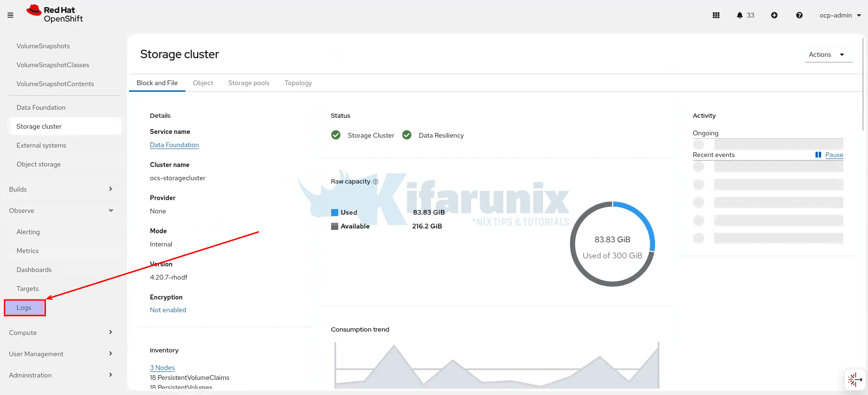Click the Available gray legend swatch

click(x=334, y=226)
